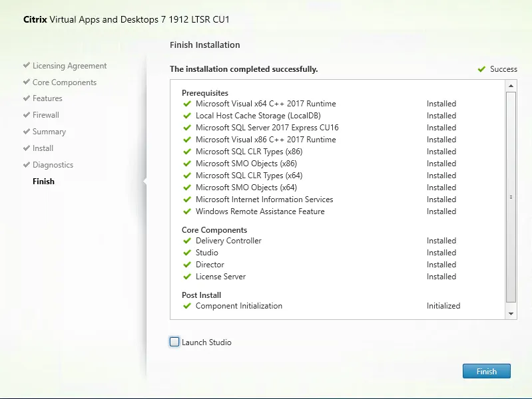
Task: Click the Finish button
Action: [486, 371]
